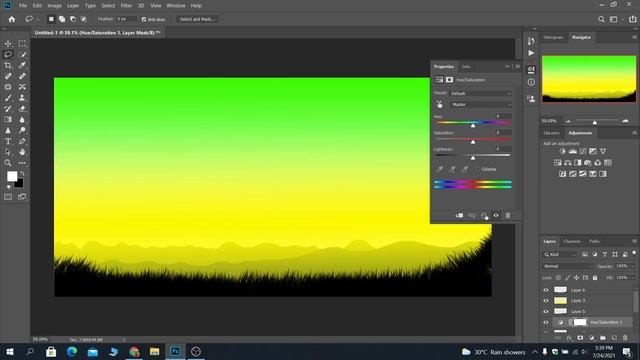Open the File menu
640x360 pixels.
pos(23,6)
